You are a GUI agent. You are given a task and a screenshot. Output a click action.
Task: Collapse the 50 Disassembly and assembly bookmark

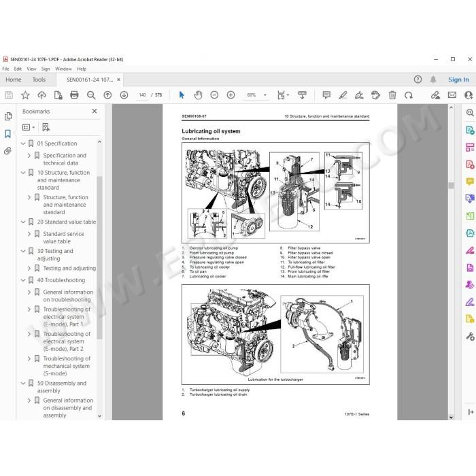(23, 384)
